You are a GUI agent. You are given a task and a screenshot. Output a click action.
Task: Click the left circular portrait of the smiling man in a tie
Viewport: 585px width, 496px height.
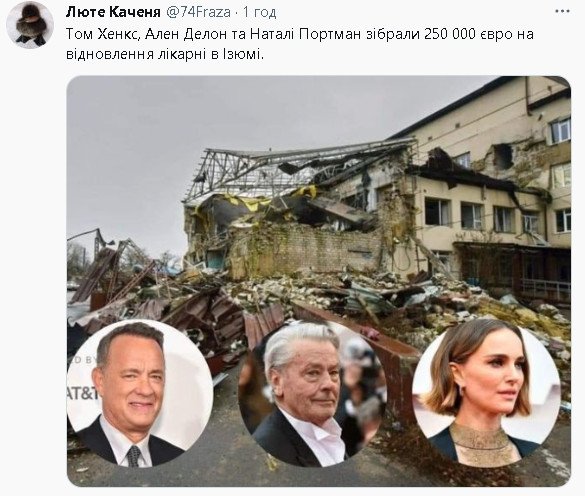click(x=140, y=394)
